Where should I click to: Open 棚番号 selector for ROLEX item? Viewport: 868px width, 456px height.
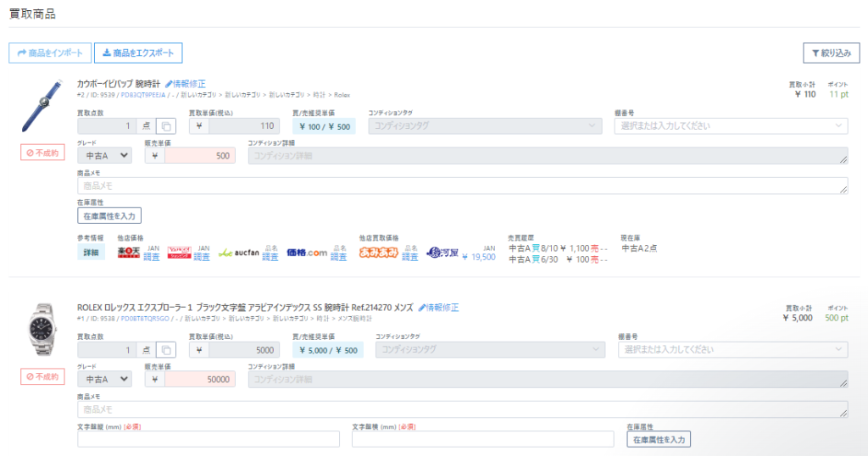[733, 350]
